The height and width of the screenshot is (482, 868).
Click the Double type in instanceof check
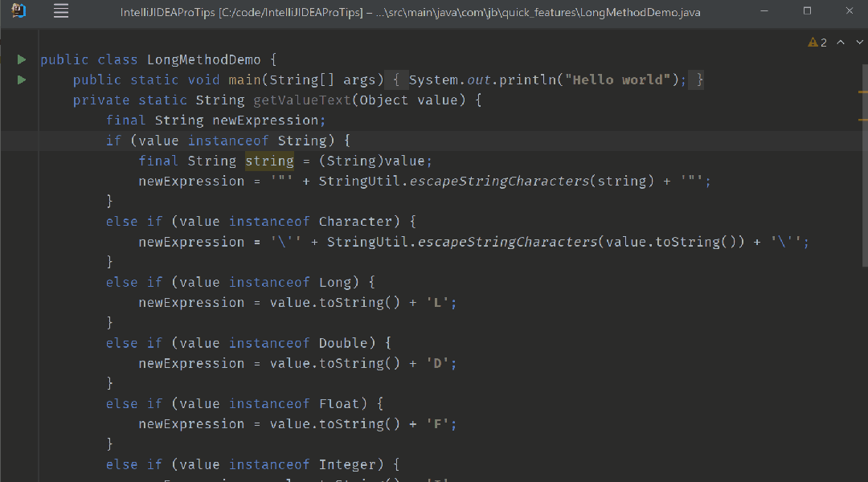[x=343, y=343]
